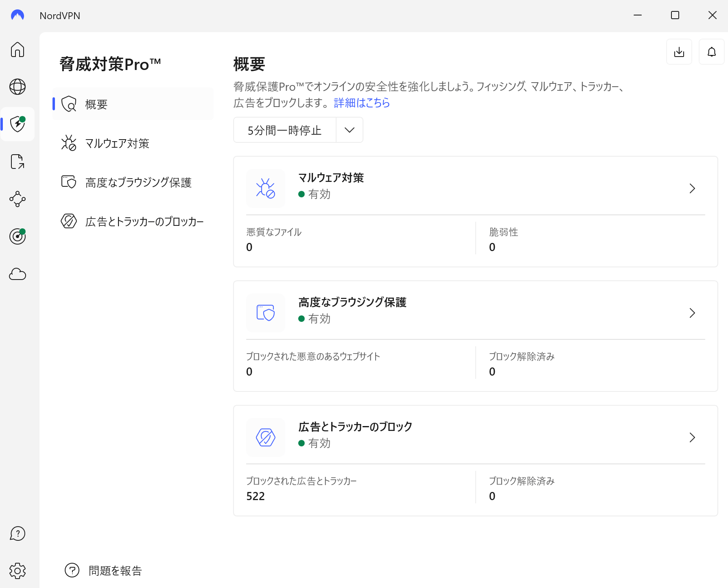Click 有効 status under マルウェア対策
Viewport: 728px width, 588px height.
(319, 194)
